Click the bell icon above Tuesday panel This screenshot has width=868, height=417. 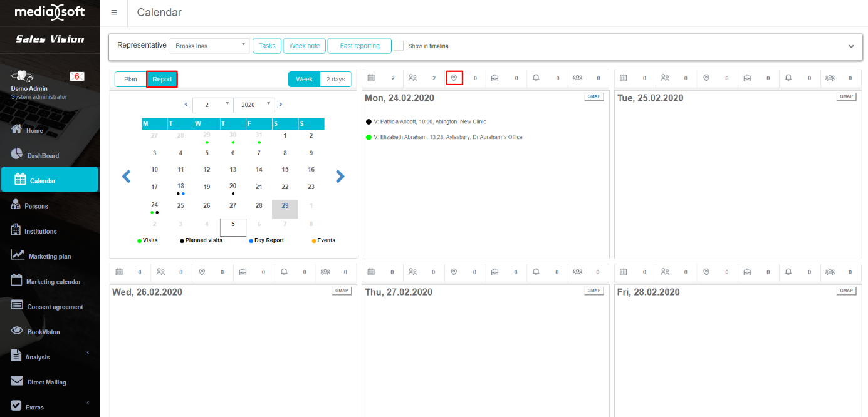click(x=788, y=78)
